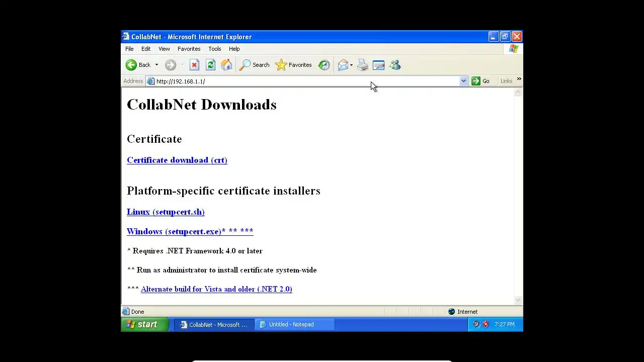Open the History clock icon
Viewport: 644px width, 362px height.
[324, 65]
